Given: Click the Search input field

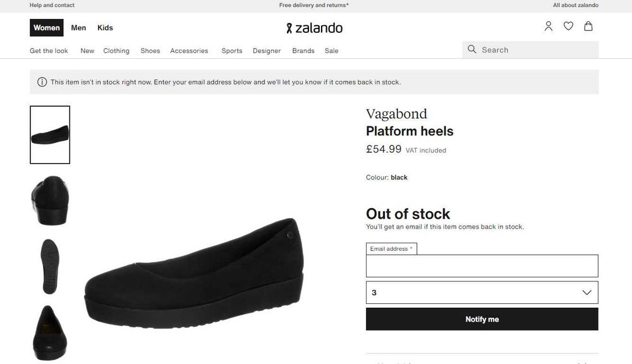Looking at the screenshot, I should [x=537, y=50].
